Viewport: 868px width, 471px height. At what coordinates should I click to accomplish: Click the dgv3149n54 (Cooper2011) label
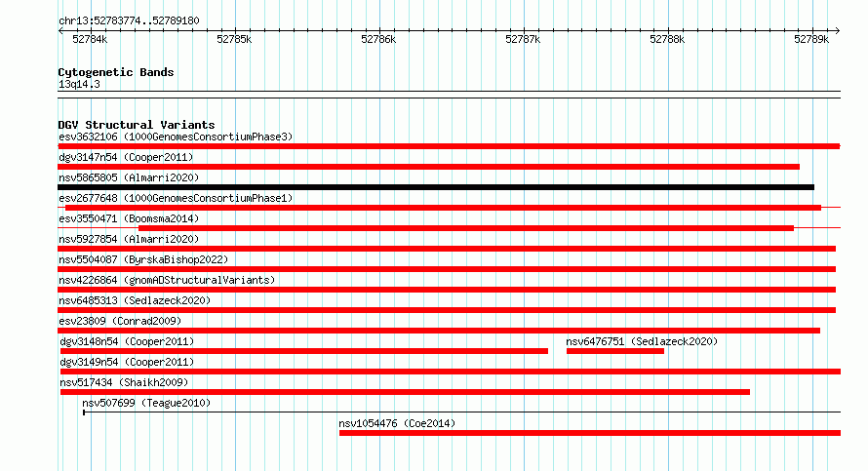[127, 362]
